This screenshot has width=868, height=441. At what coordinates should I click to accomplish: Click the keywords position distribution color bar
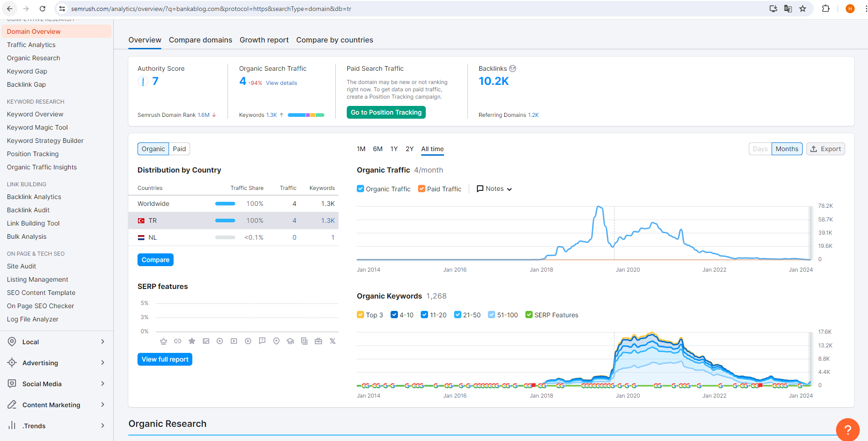pos(306,115)
